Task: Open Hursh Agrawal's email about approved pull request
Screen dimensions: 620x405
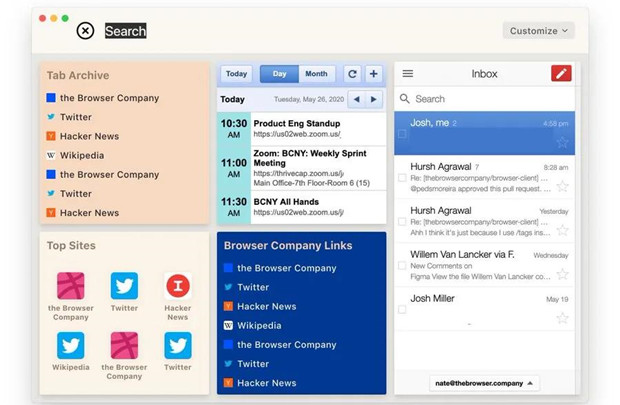Action: tap(484, 177)
